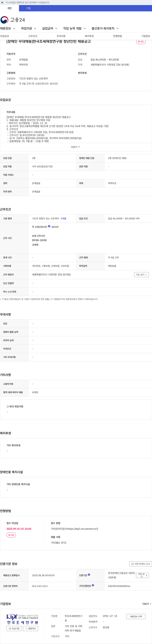Screen dimensions: 152x644
Task: Jump to the 모집요강 section tab
Action: tap(5, 36)
